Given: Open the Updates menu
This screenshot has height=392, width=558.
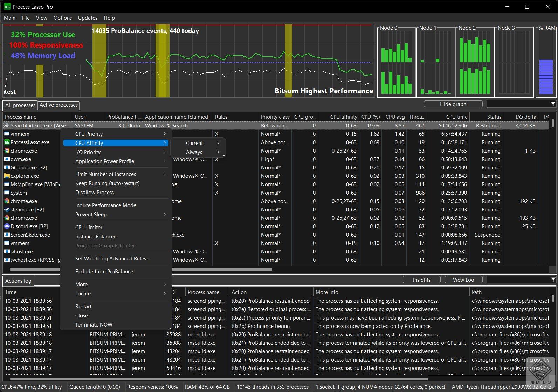Looking at the screenshot, I should click(88, 17).
